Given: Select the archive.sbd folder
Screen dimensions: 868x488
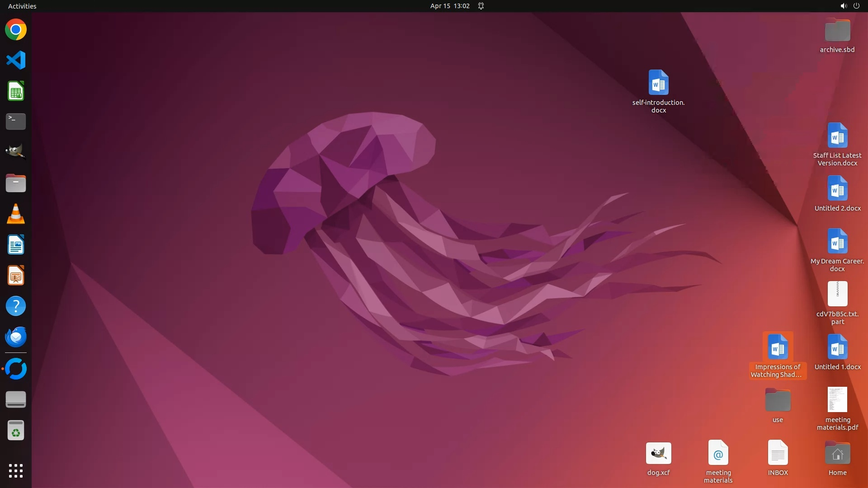Looking at the screenshot, I should (837, 31).
